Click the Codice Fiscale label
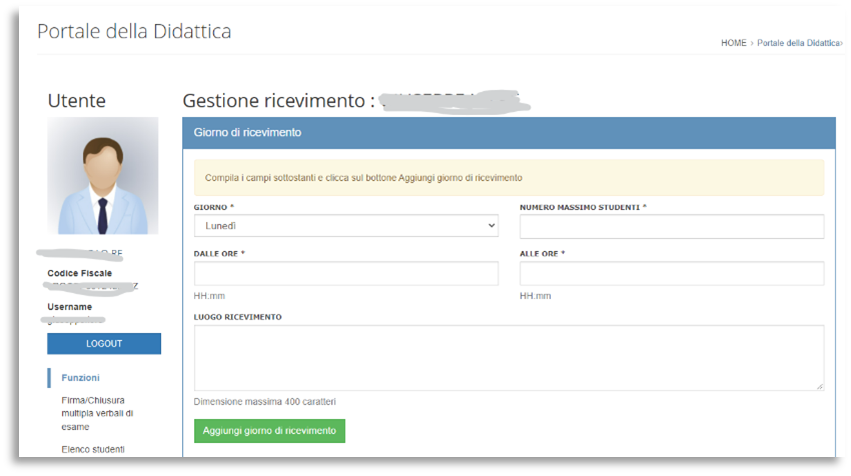Image resolution: width=851 pixels, height=476 pixels. pos(80,273)
